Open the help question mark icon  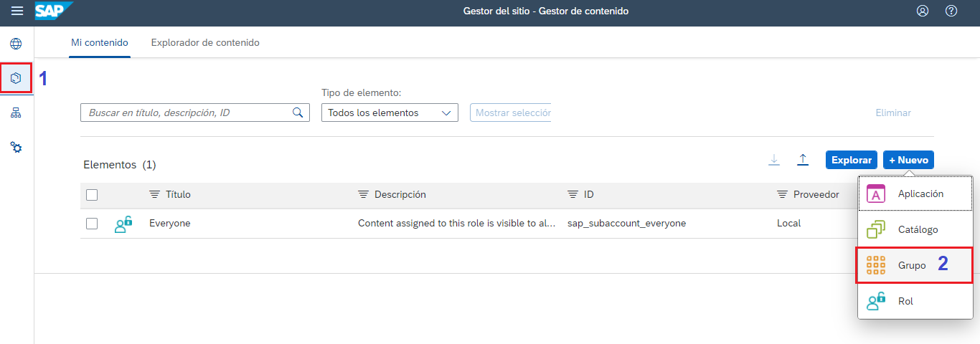[x=951, y=11]
